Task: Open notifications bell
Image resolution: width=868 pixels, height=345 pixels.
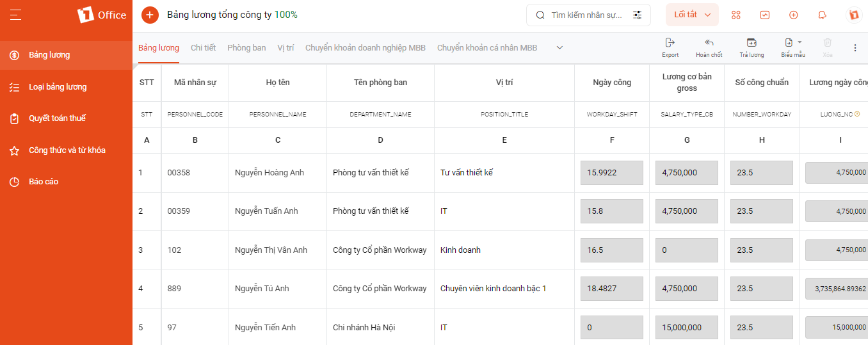Action: (823, 15)
